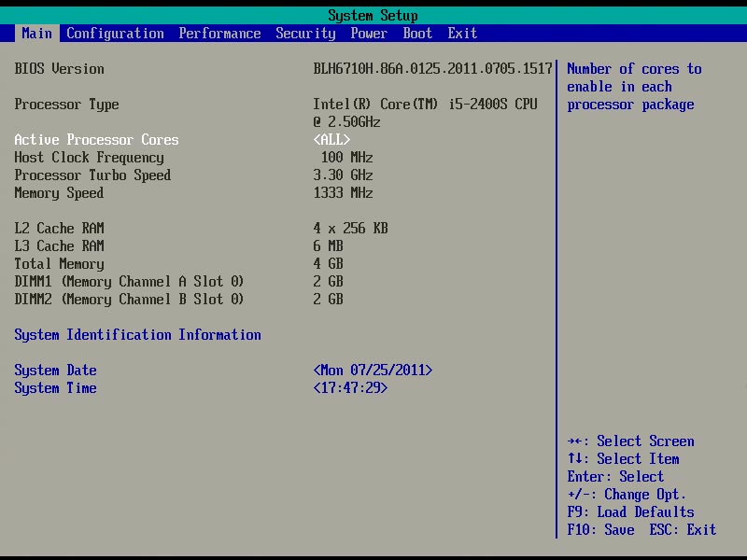Click the 'Number of cores to' help text
The height and width of the screenshot is (560, 747).
click(634, 69)
